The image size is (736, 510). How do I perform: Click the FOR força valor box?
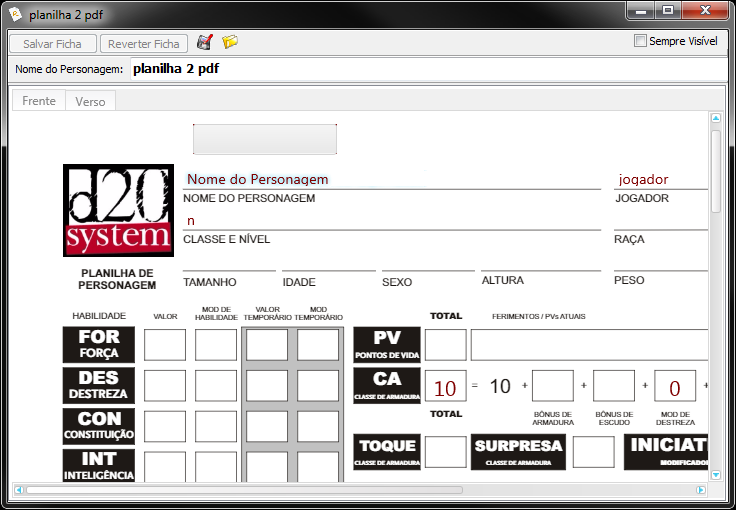point(165,345)
